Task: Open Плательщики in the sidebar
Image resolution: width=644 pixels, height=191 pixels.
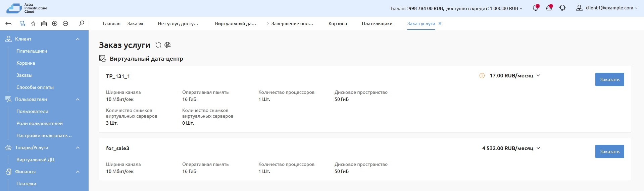Action: pos(32,51)
